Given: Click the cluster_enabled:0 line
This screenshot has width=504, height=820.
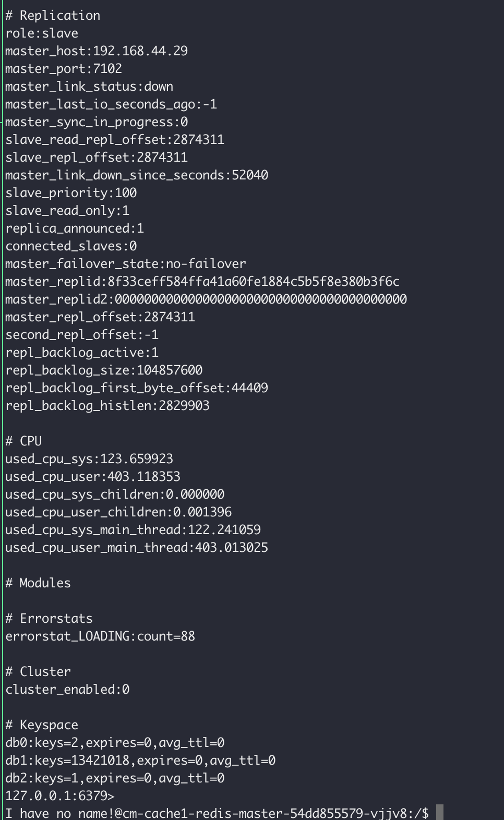Looking at the screenshot, I should [67, 690].
